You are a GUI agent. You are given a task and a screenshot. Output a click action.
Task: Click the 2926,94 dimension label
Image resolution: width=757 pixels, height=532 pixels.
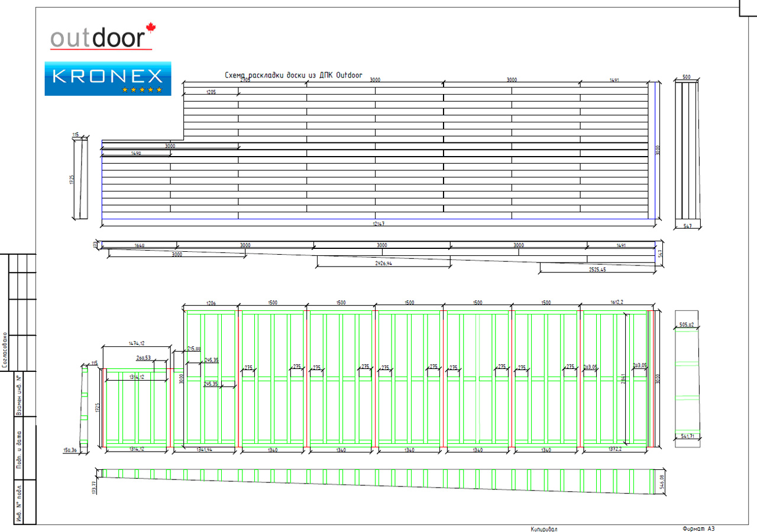point(384,264)
